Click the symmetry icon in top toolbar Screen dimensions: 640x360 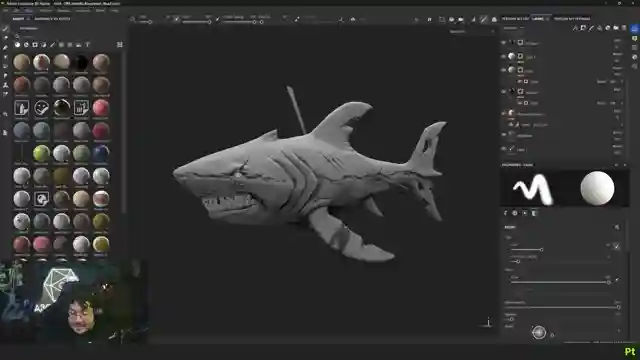[353, 19]
